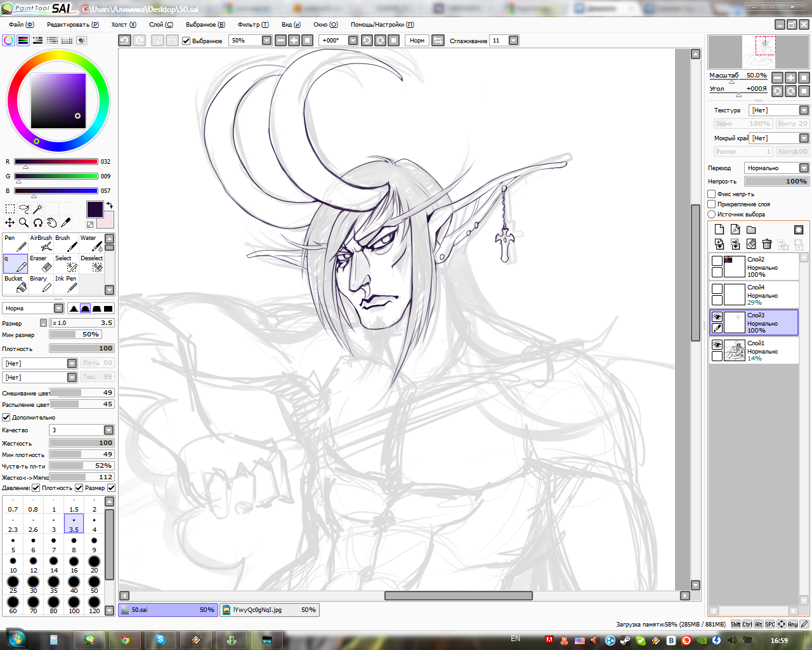The height and width of the screenshot is (650, 812).
Task: Switch to IYwyQc0gNqI.jpg document tab
Action: [269, 609]
